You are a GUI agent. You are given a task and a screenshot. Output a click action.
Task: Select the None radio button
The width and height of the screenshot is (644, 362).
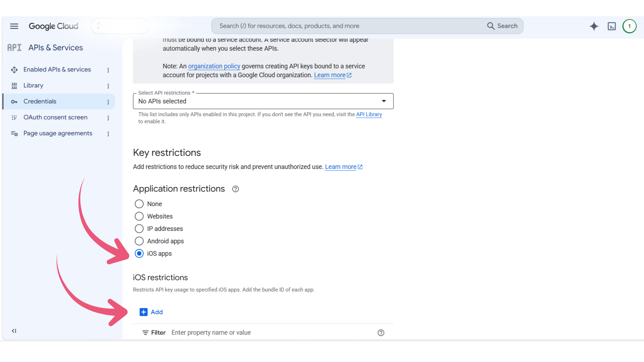click(139, 204)
